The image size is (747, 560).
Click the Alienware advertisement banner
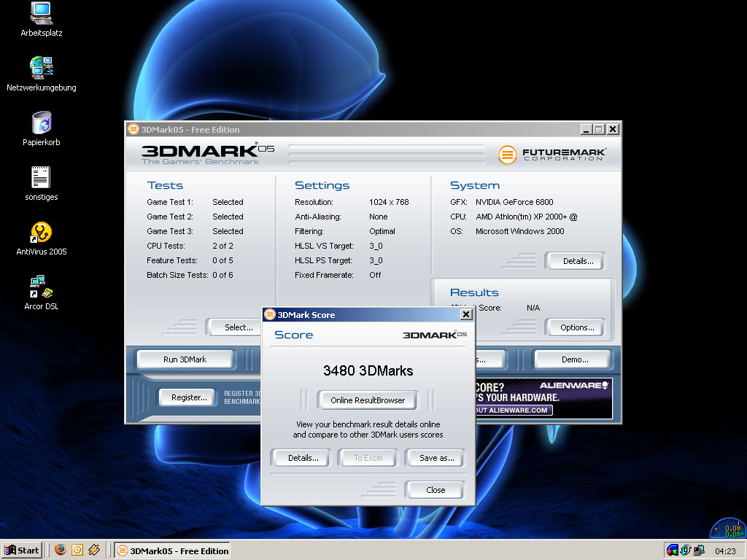[543, 398]
